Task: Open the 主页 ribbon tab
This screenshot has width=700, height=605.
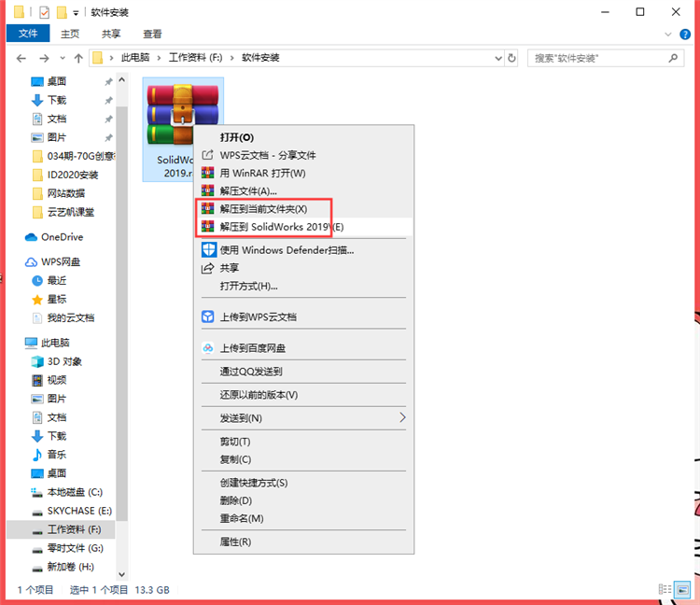Action: pos(70,34)
